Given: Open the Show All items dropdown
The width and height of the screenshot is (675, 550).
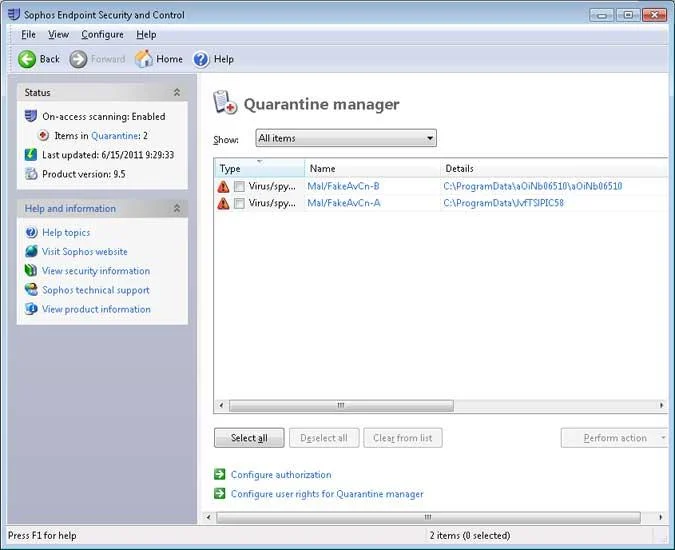Looking at the screenshot, I should (x=346, y=138).
